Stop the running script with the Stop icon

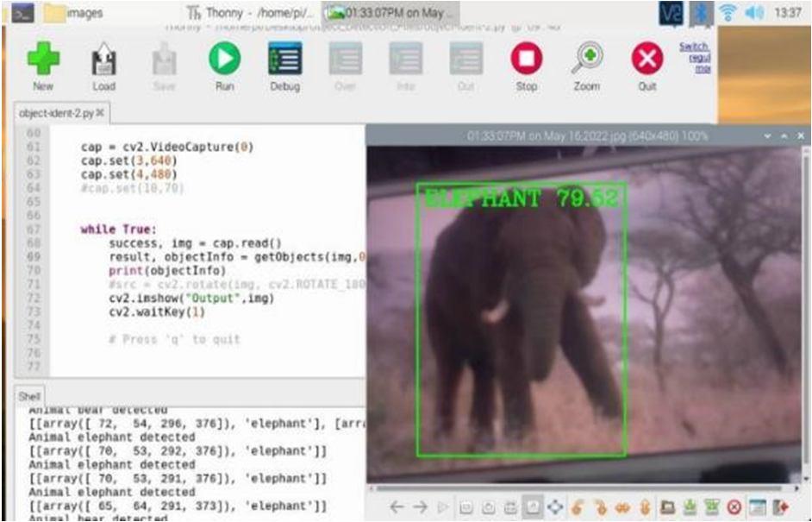click(526, 58)
